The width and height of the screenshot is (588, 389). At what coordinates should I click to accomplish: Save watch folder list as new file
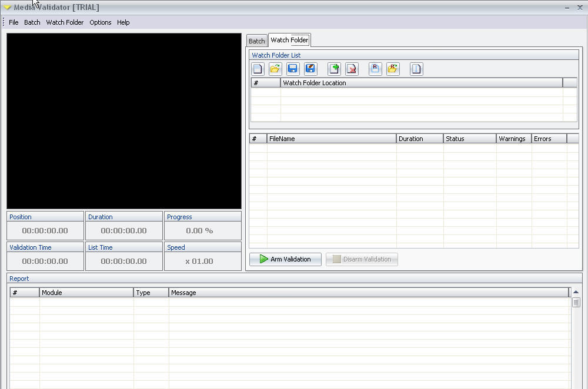click(x=310, y=69)
